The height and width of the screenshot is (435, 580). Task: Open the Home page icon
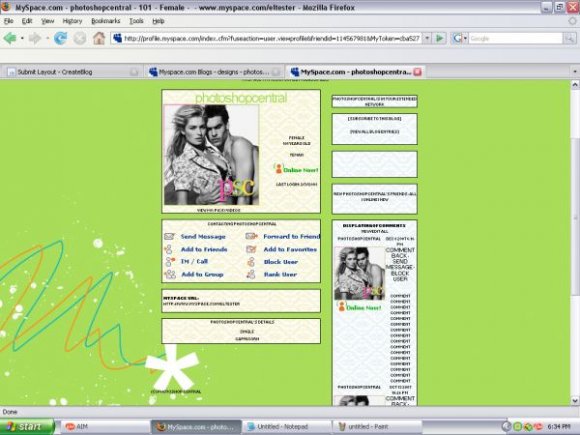(x=99, y=38)
